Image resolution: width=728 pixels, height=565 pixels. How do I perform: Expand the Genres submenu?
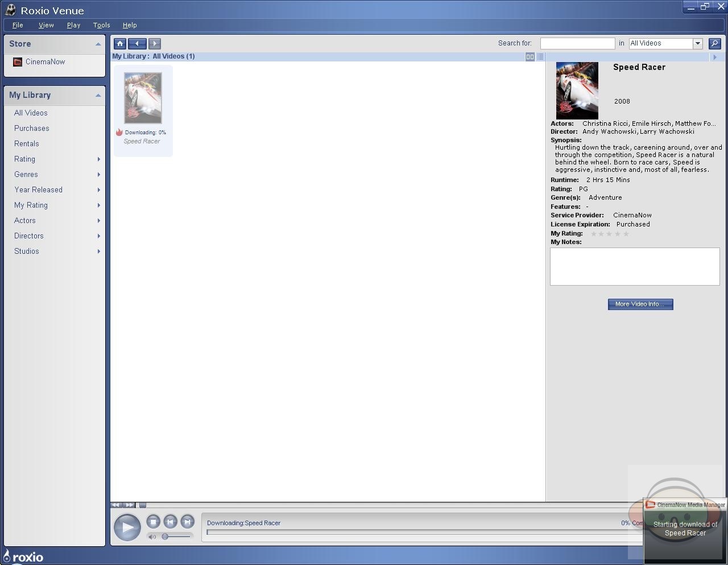click(99, 175)
